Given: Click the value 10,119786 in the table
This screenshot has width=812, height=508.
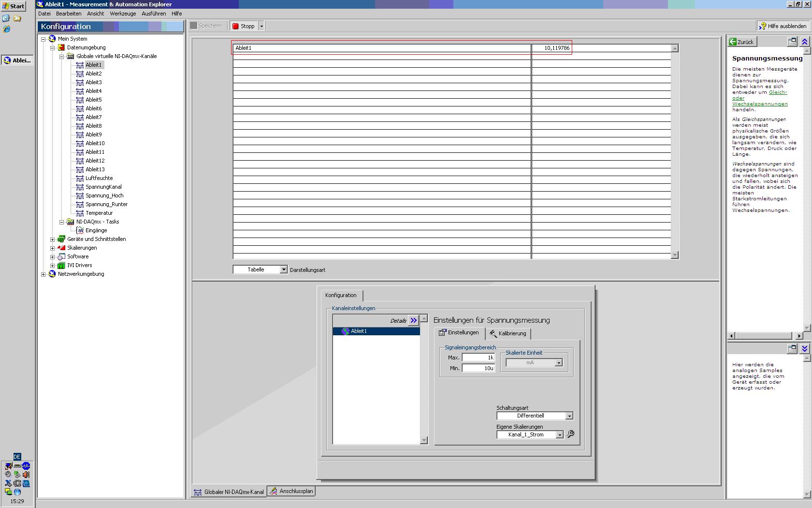Looking at the screenshot, I should click(557, 48).
